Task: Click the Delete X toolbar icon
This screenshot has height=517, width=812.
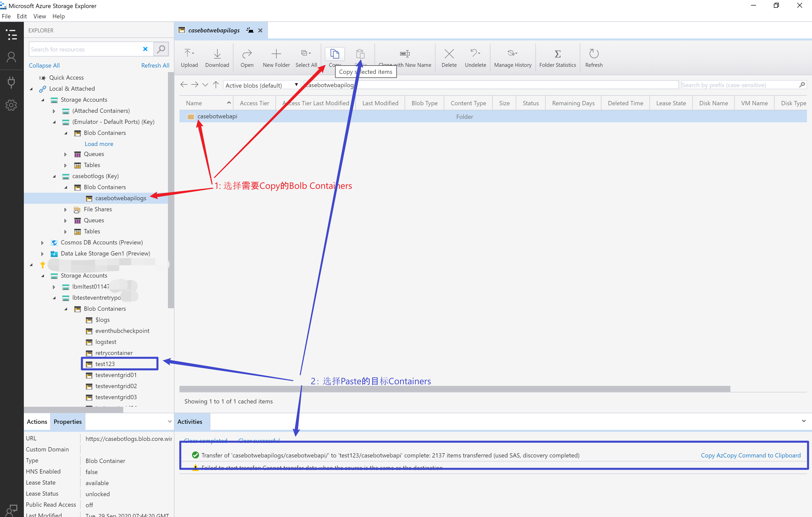Action: coord(449,54)
